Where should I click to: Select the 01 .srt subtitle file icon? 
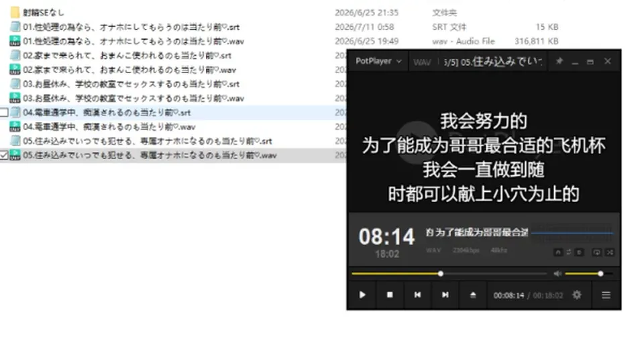point(15,27)
